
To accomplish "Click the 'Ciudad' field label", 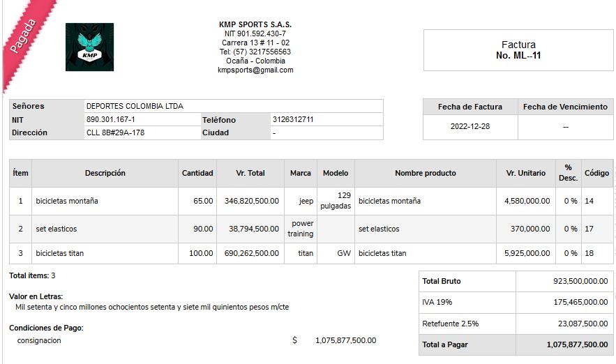I will 216,132.
